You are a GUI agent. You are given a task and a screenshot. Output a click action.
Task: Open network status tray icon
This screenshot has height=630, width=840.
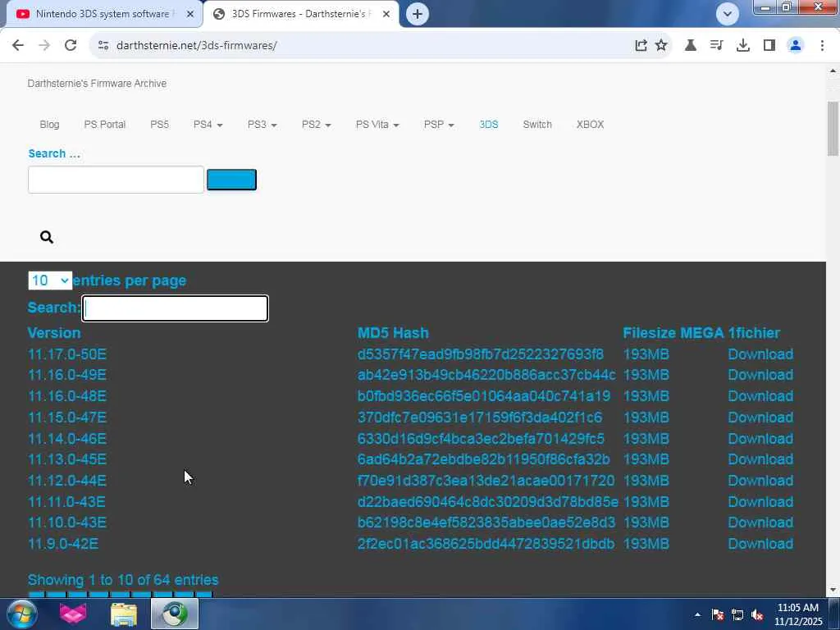tap(737, 614)
